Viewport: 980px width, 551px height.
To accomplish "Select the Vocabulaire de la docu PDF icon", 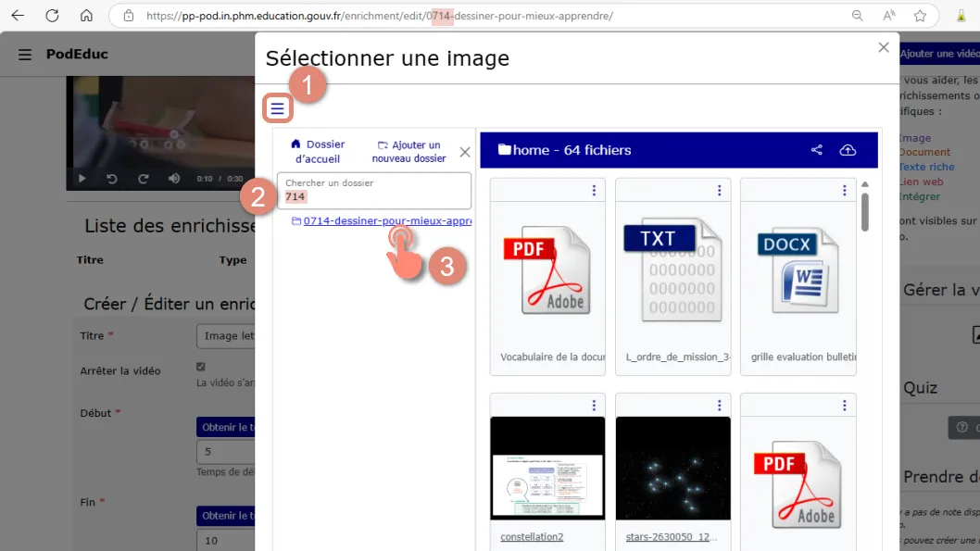I will [547, 270].
